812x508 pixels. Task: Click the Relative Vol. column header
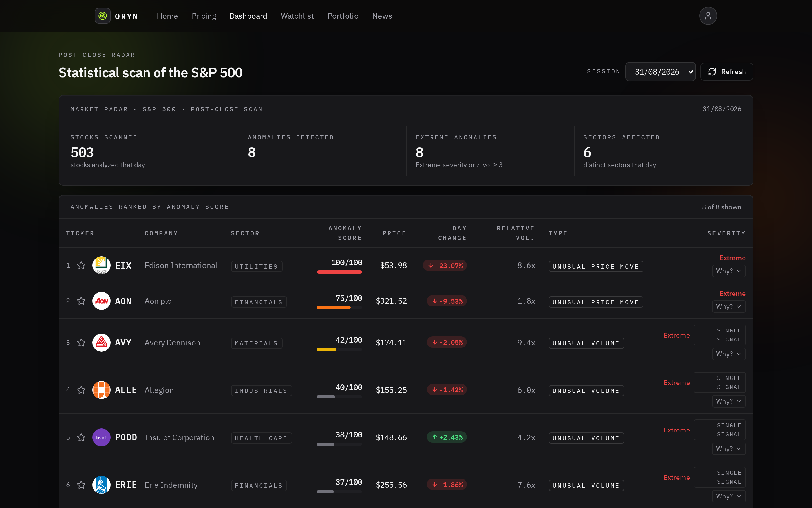coord(516,233)
